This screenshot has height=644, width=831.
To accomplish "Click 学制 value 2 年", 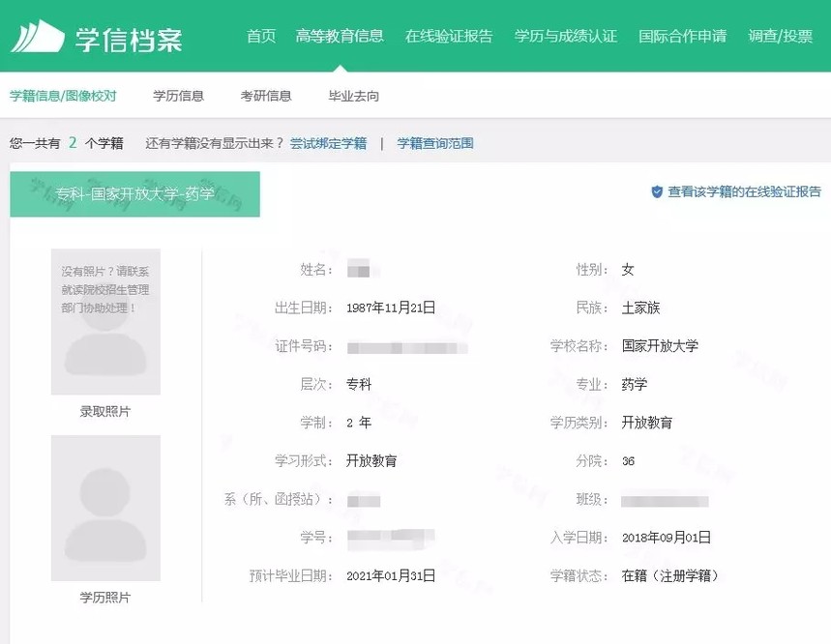I will click(x=359, y=423).
